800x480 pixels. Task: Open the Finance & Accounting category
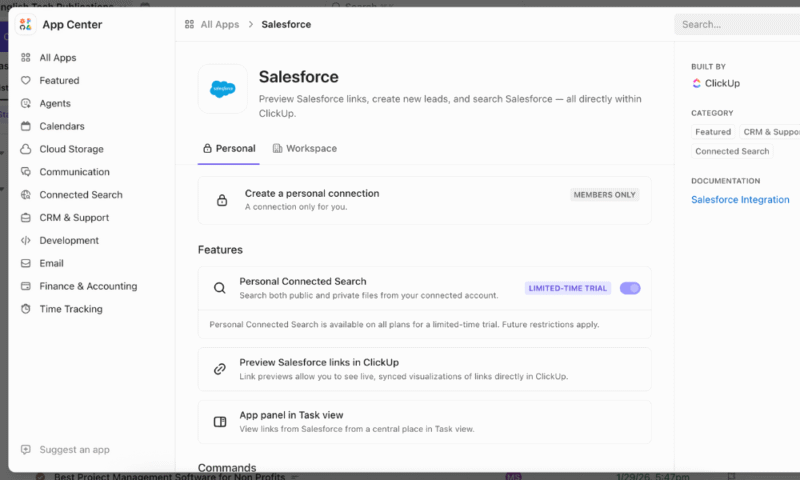(x=88, y=286)
